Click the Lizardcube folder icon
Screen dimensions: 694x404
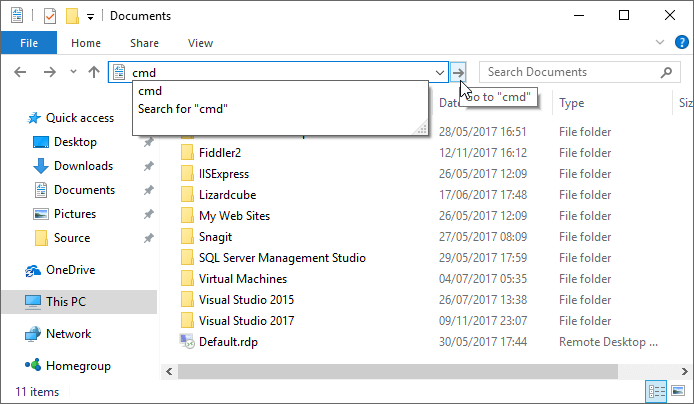187,195
